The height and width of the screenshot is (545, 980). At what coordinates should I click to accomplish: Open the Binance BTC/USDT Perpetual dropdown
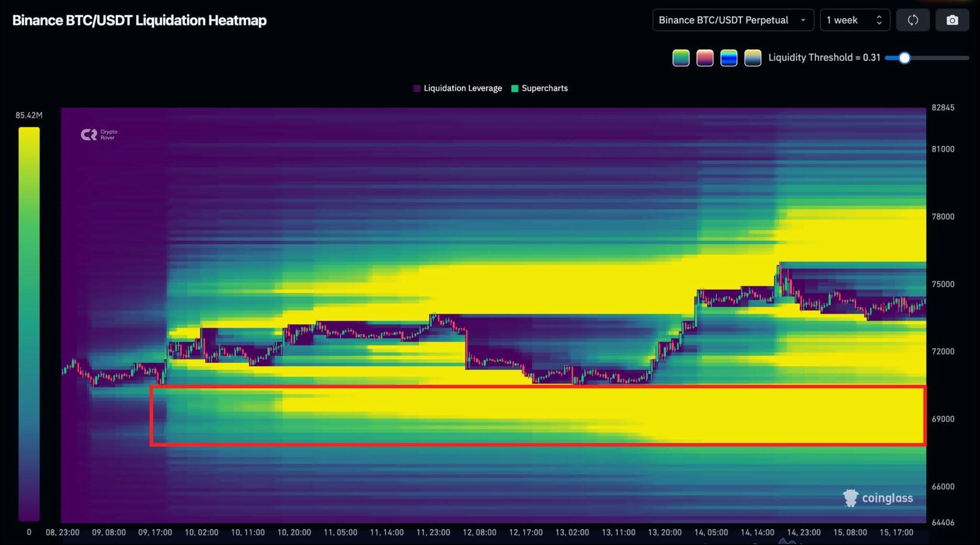(x=733, y=20)
